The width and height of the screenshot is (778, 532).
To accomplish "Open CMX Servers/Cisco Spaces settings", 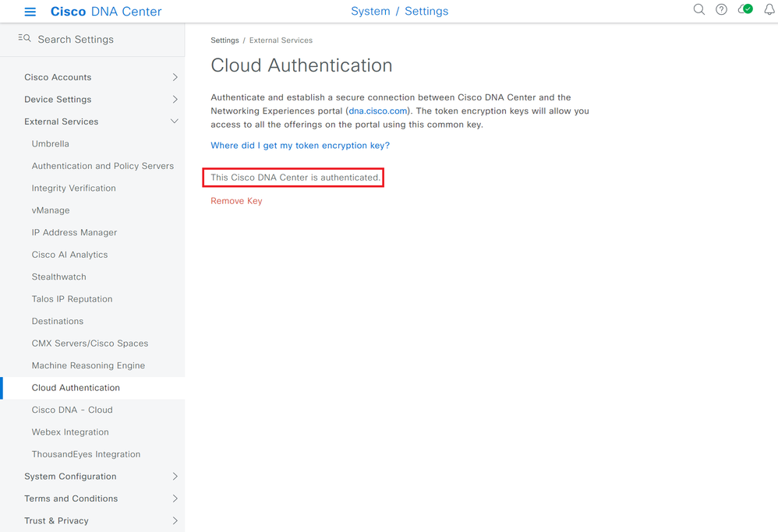I will pyautogui.click(x=90, y=343).
